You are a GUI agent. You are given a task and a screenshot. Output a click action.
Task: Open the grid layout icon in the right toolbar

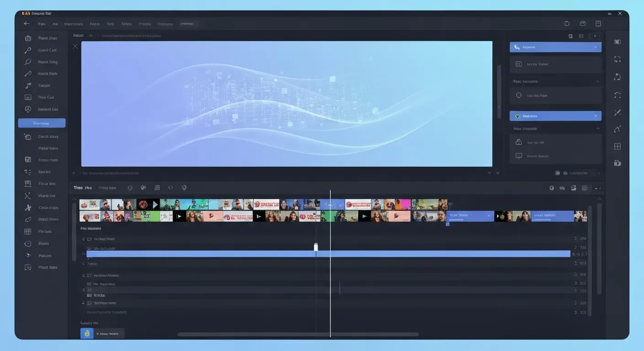pyautogui.click(x=617, y=146)
